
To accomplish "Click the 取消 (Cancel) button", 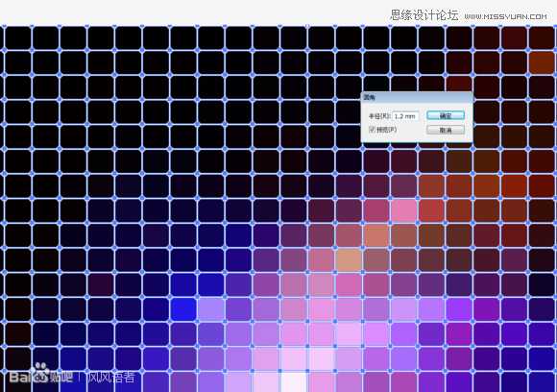I will click(446, 130).
